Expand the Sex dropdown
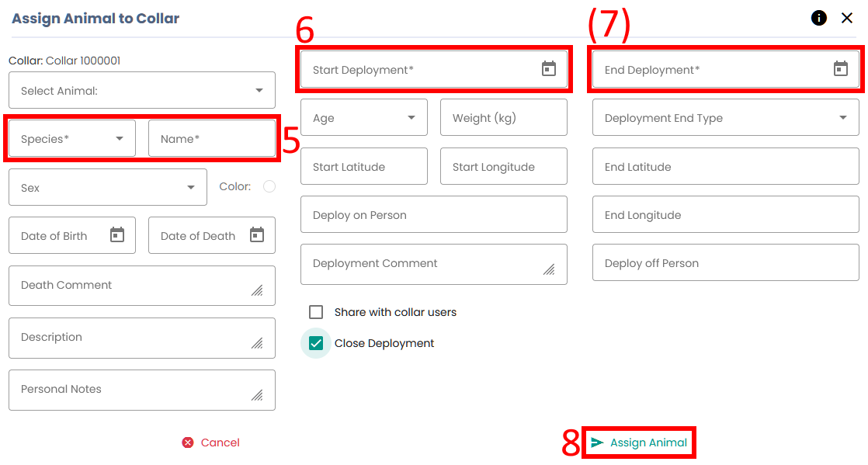The height and width of the screenshot is (465, 868). [191, 188]
